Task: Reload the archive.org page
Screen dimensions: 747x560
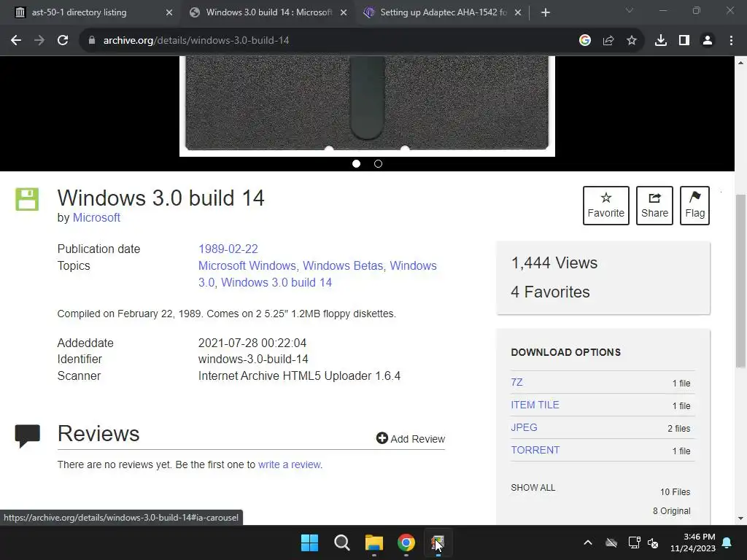Action: (63, 41)
